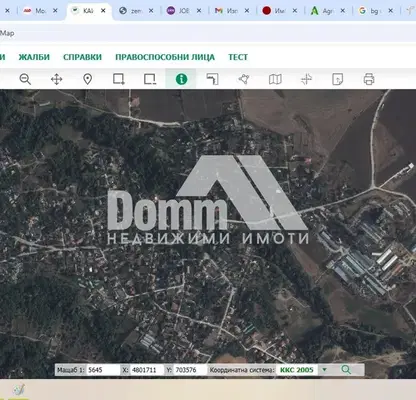
Task: Click the Мащаб 1: label
Action: [71, 370]
